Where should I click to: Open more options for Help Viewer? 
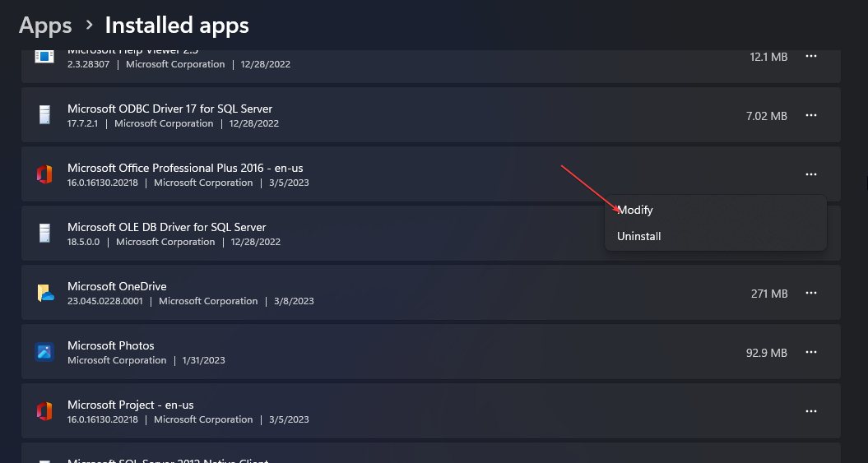[x=811, y=57]
